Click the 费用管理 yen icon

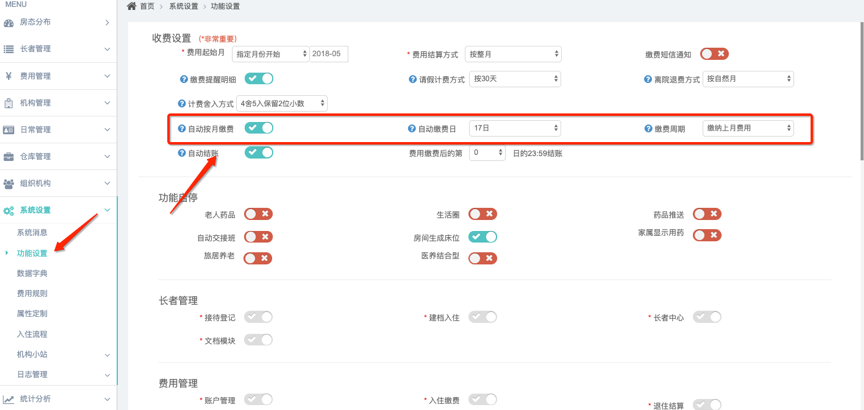[9, 76]
